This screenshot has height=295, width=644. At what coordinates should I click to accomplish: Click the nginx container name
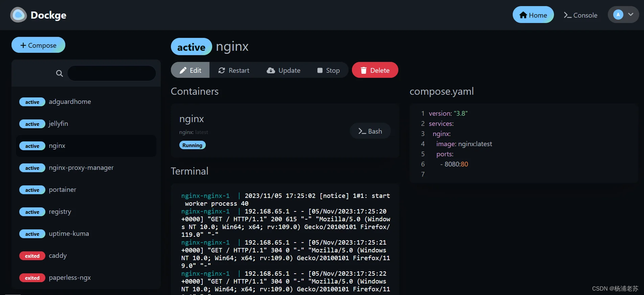click(192, 119)
